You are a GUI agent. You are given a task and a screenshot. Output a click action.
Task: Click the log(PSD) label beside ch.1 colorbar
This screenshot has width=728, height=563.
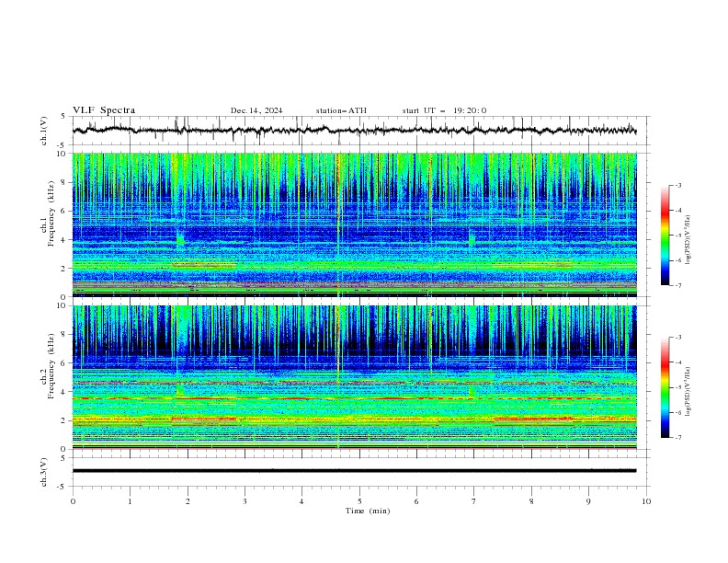[x=688, y=240]
